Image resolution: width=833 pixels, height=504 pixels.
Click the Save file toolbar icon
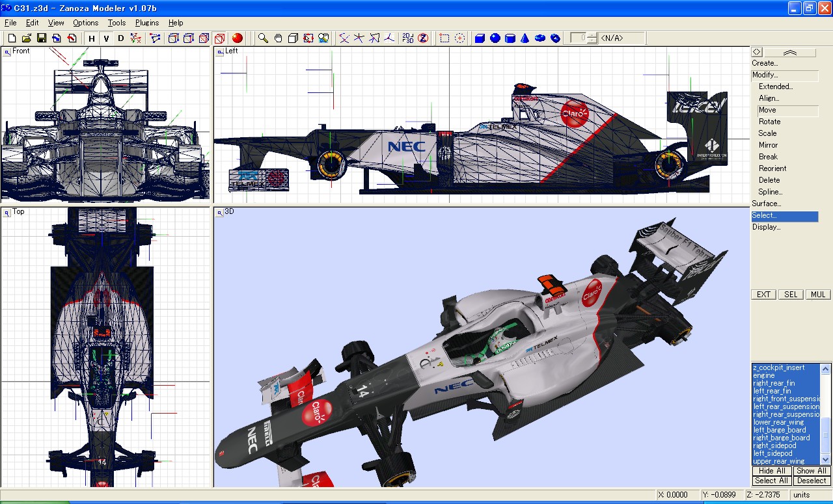pos(42,38)
